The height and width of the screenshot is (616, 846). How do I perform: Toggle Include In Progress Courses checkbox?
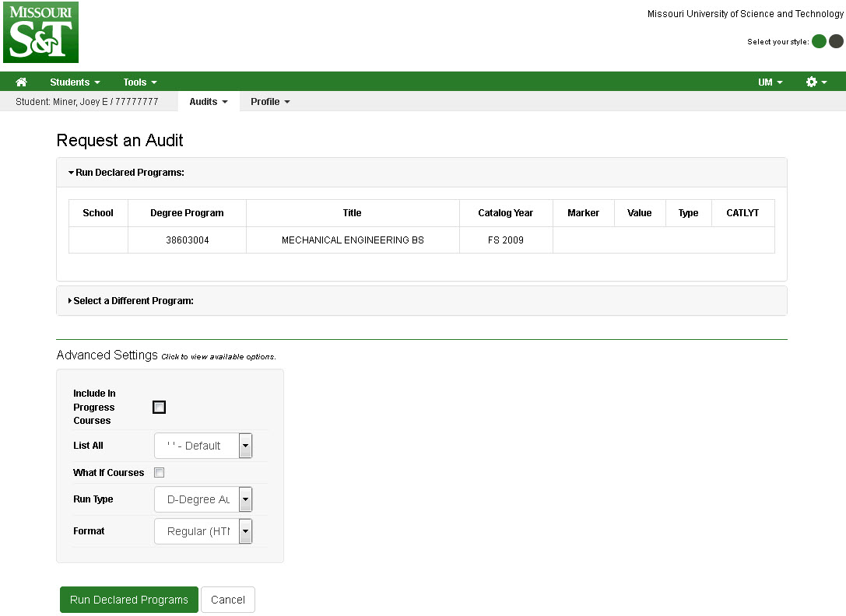160,408
